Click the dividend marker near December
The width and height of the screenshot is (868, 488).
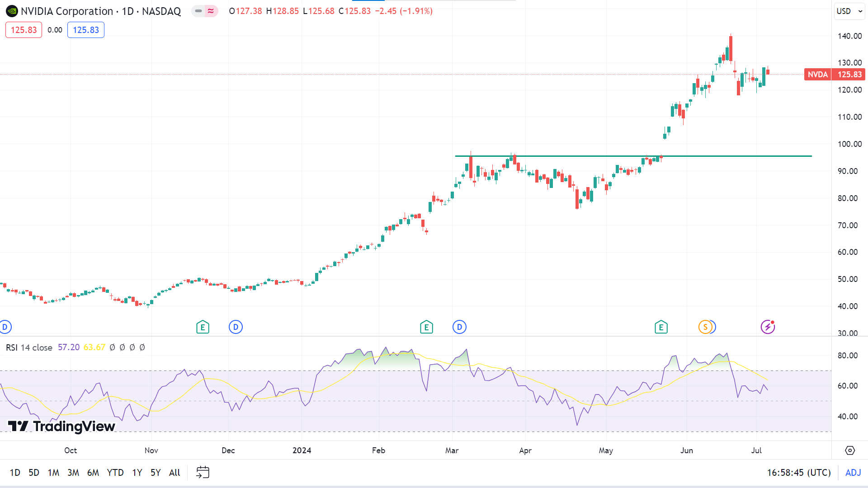pos(236,327)
